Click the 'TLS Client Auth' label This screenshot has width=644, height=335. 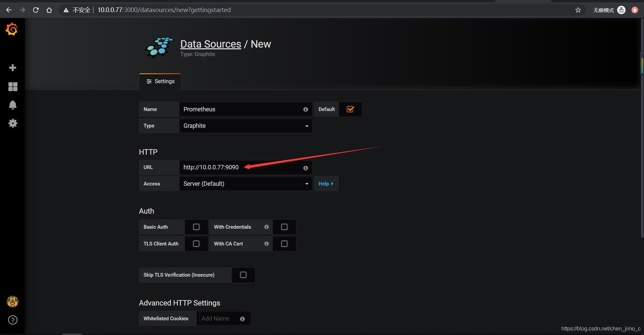coord(161,244)
